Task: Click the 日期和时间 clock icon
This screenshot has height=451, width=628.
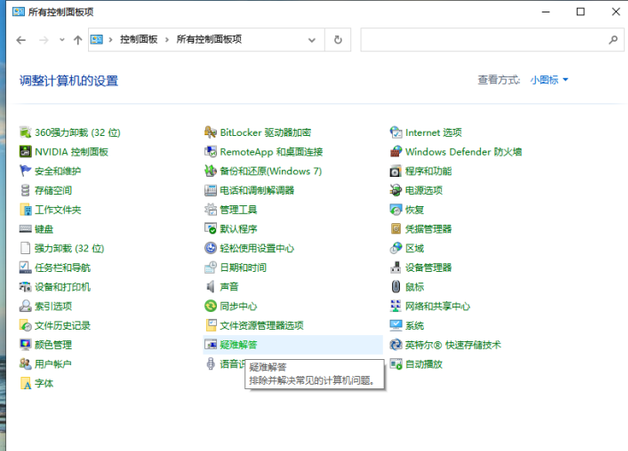Action: (211, 267)
